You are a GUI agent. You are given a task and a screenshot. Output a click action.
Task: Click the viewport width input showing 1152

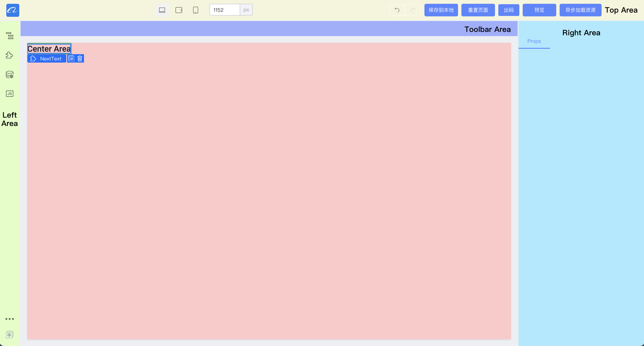click(224, 10)
